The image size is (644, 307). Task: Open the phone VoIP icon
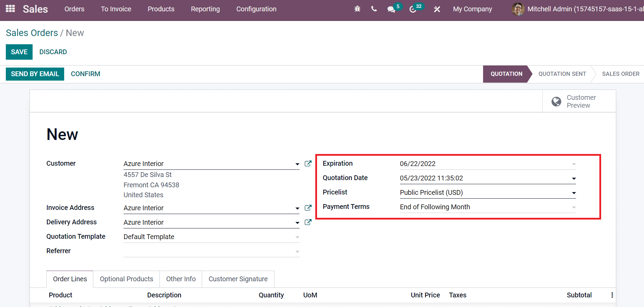tap(374, 9)
